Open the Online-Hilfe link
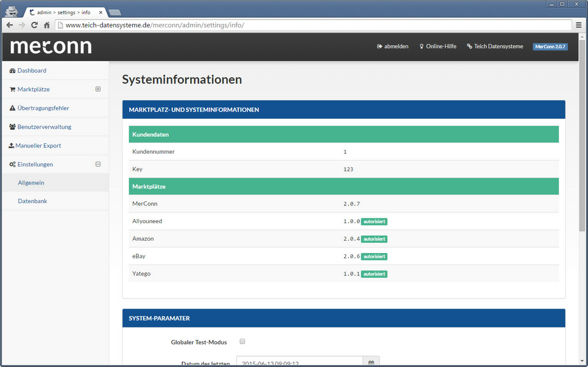 point(438,46)
